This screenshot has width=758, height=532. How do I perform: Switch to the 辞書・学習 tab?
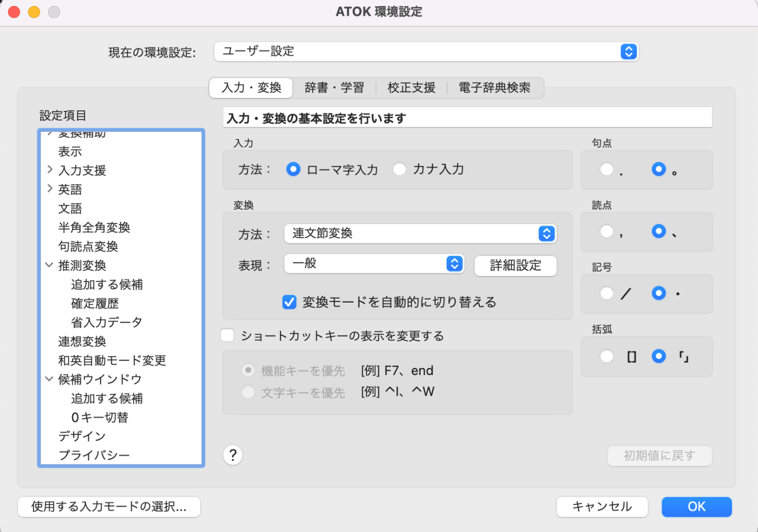click(x=334, y=88)
